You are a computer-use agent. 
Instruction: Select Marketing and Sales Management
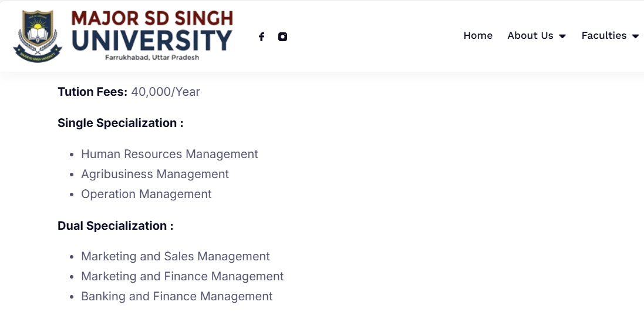(175, 256)
